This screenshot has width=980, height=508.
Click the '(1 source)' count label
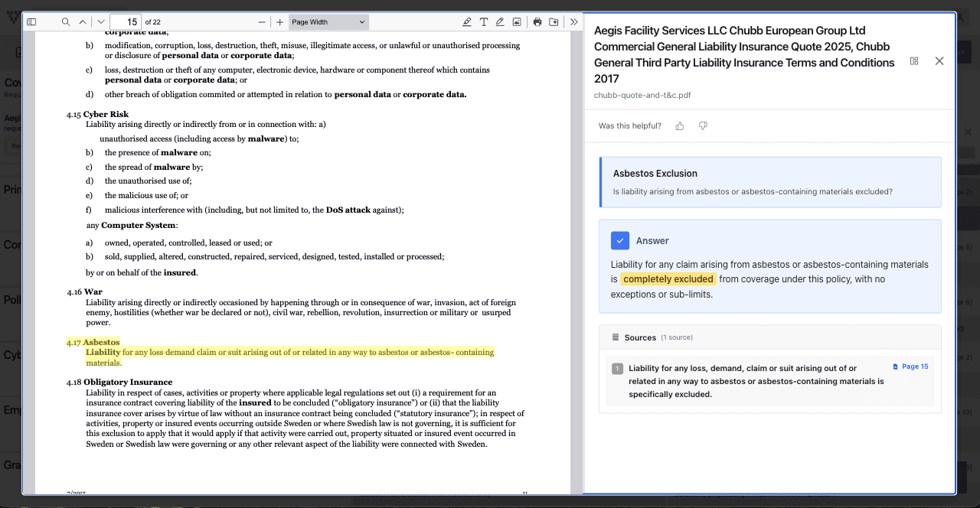[677, 337]
